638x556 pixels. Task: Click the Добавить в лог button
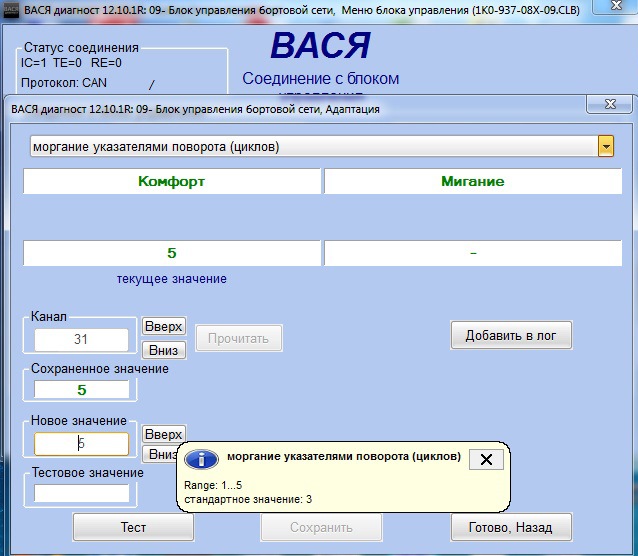point(511,335)
